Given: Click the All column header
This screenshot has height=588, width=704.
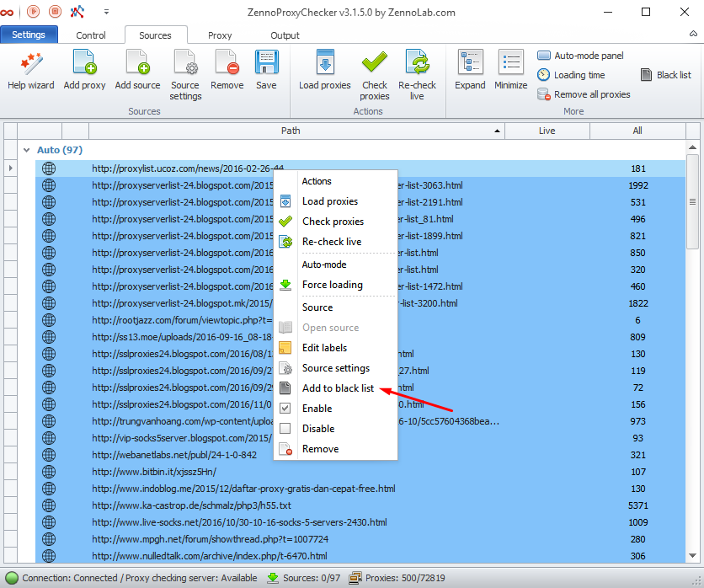Looking at the screenshot, I should coord(637,131).
